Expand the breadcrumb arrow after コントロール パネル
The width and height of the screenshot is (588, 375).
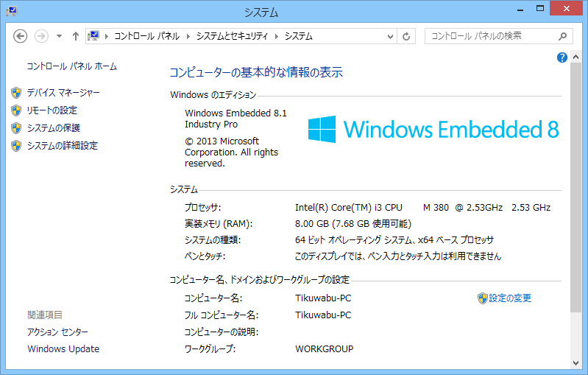click(188, 36)
